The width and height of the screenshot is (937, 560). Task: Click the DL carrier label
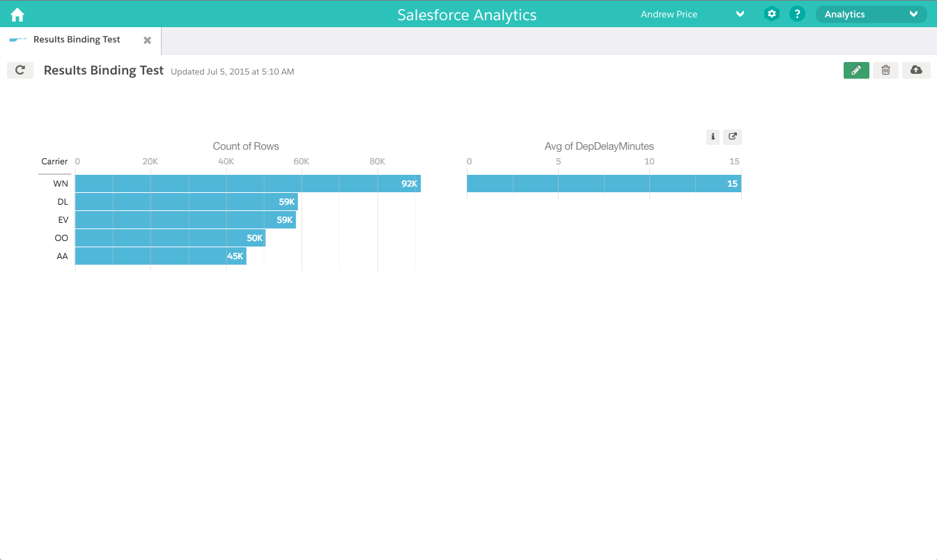coord(63,202)
